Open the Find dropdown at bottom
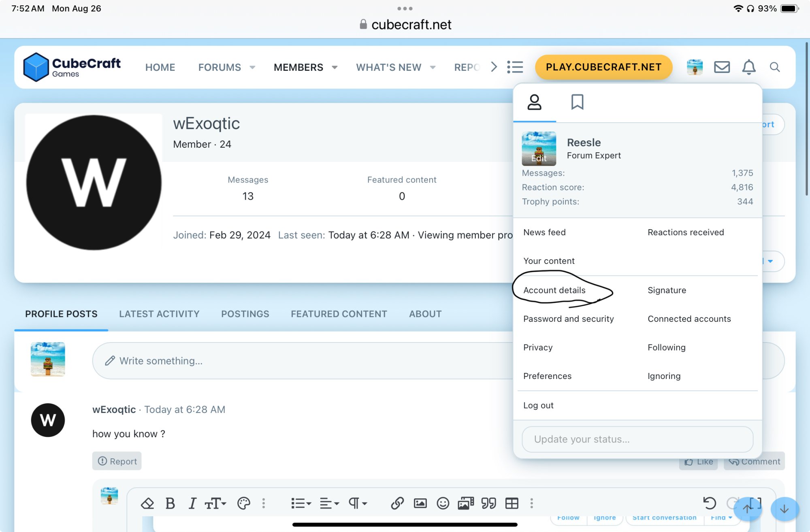 721,517
